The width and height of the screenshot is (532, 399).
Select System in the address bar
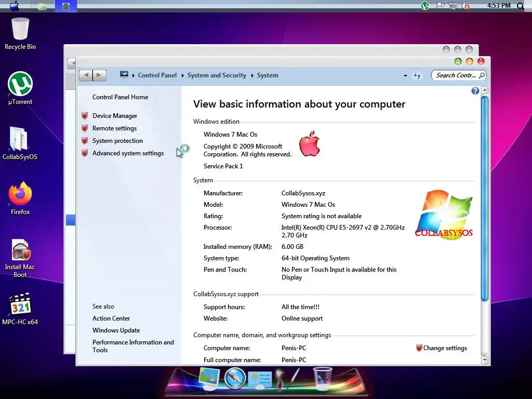pos(268,75)
